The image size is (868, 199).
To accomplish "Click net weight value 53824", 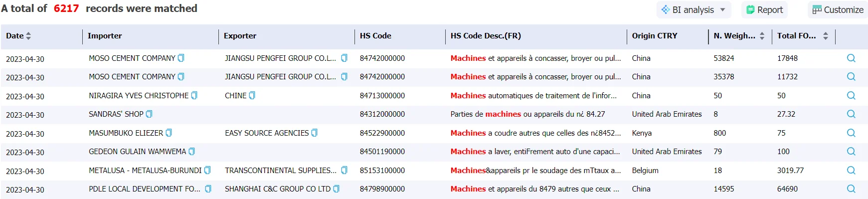I will [x=724, y=58].
